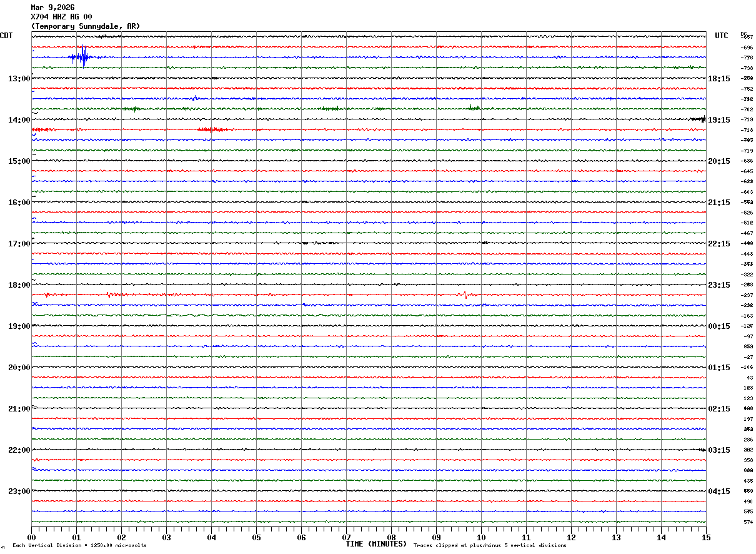
Task: Click minute '04' on the time axis
Action: (x=211, y=537)
